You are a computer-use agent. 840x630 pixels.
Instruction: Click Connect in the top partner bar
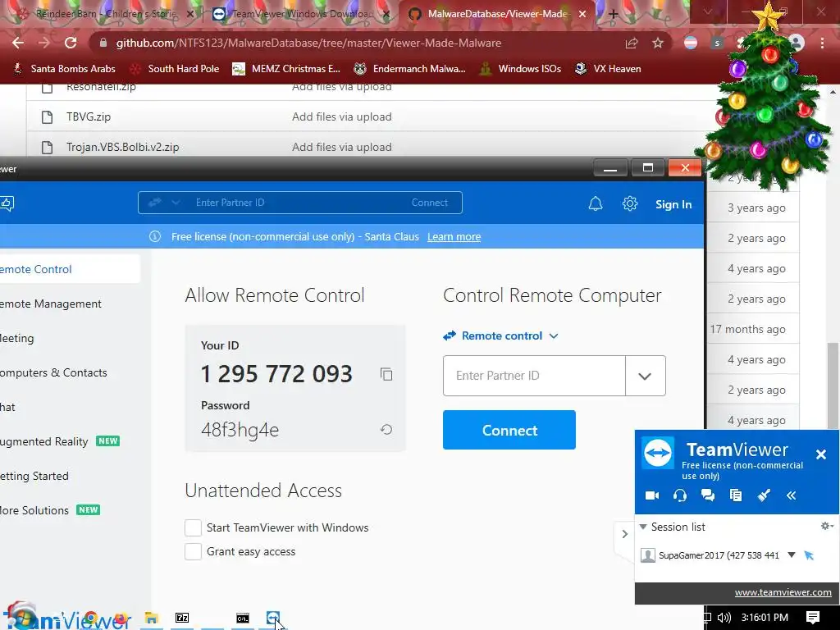tap(430, 203)
